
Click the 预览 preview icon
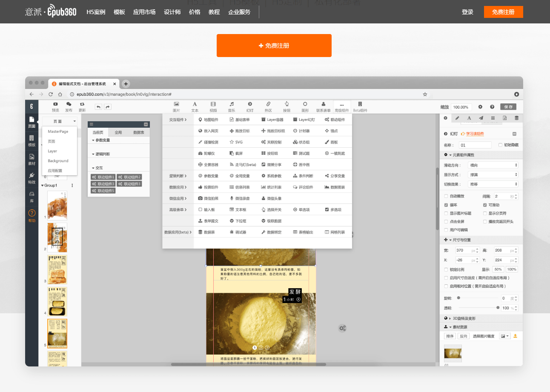[55, 104]
